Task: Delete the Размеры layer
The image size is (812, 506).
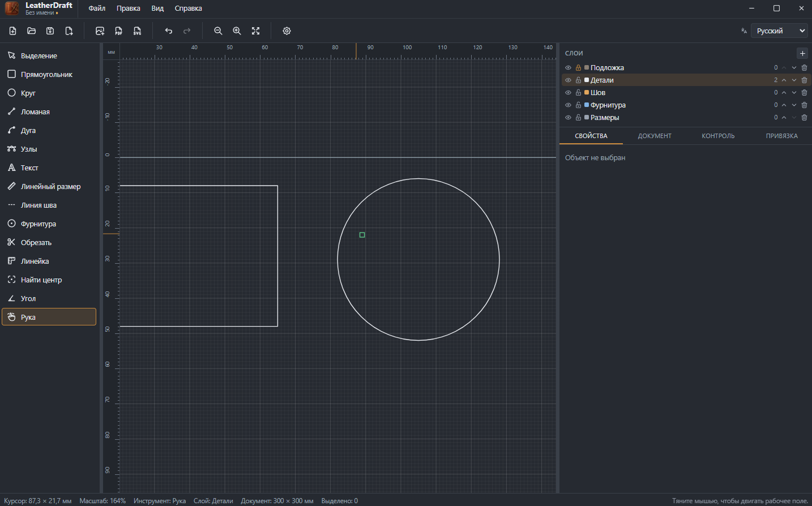Action: click(x=805, y=118)
